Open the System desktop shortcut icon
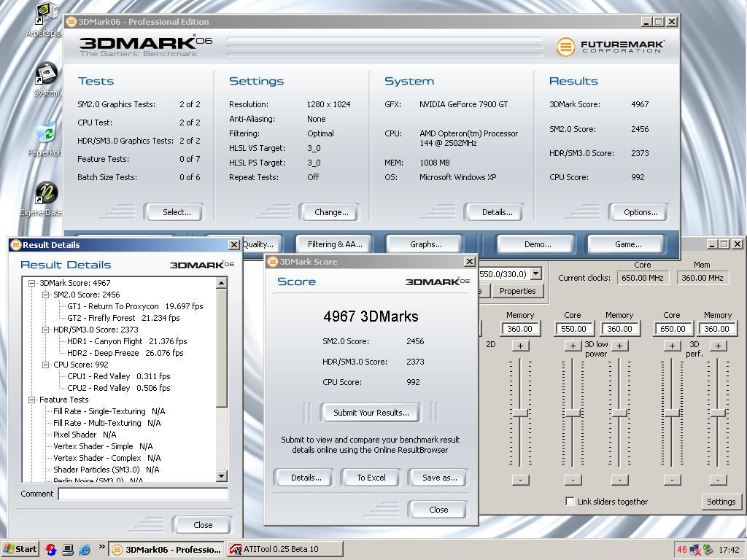 47,74
